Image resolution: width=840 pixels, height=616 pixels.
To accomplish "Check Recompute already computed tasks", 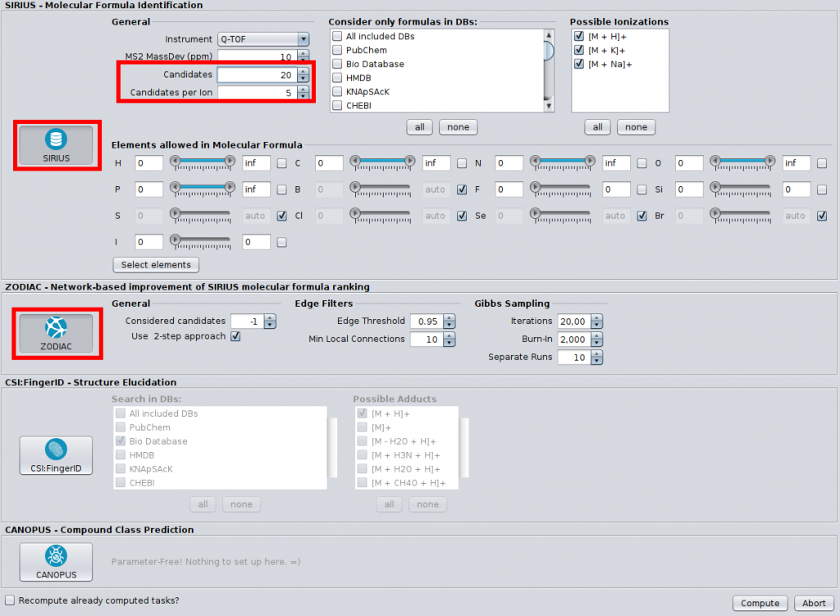I will 10,600.
